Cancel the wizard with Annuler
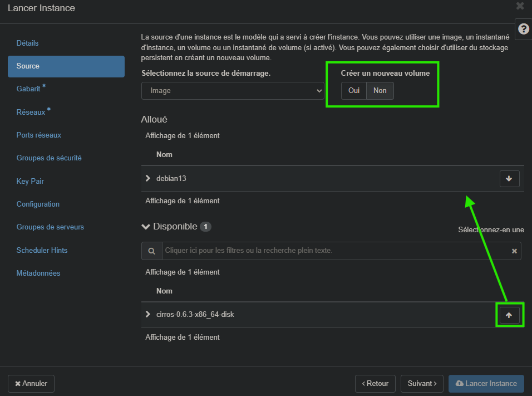532x396 pixels. 31,383
